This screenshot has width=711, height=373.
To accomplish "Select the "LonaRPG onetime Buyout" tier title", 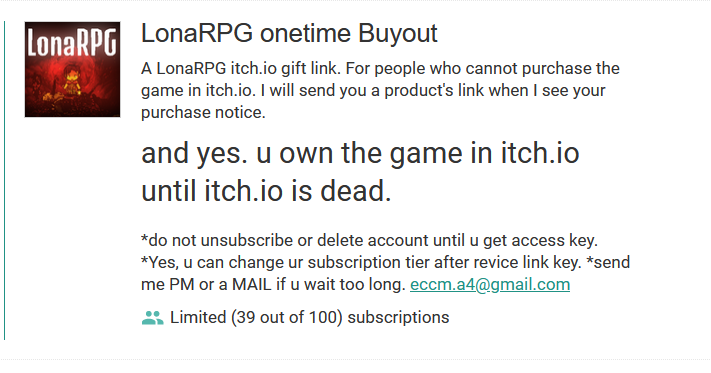I will click(289, 33).
